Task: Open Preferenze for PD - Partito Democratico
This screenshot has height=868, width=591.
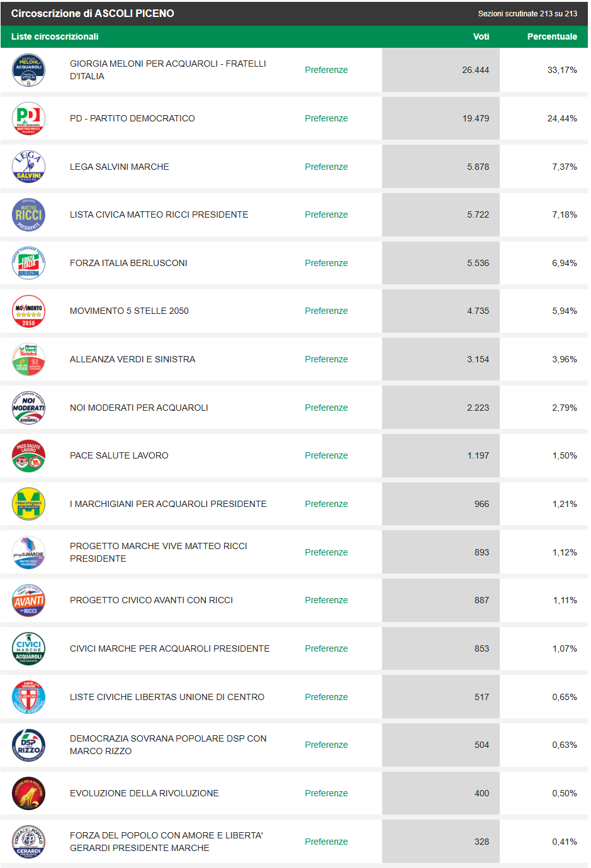Action: [x=326, y=118]
